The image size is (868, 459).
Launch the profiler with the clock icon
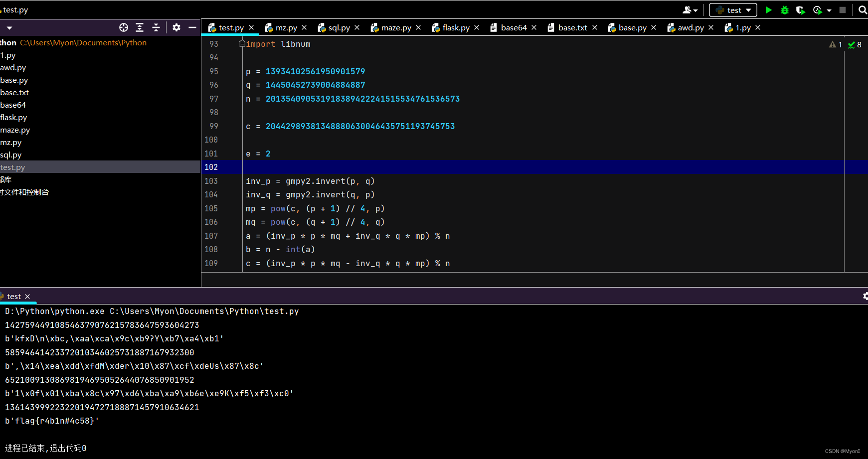point(817,9)
